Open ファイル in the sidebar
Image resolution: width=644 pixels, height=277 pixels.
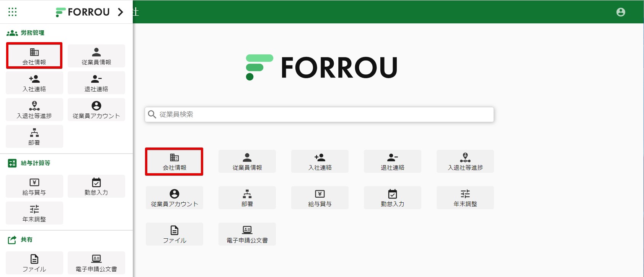point(34,263)
